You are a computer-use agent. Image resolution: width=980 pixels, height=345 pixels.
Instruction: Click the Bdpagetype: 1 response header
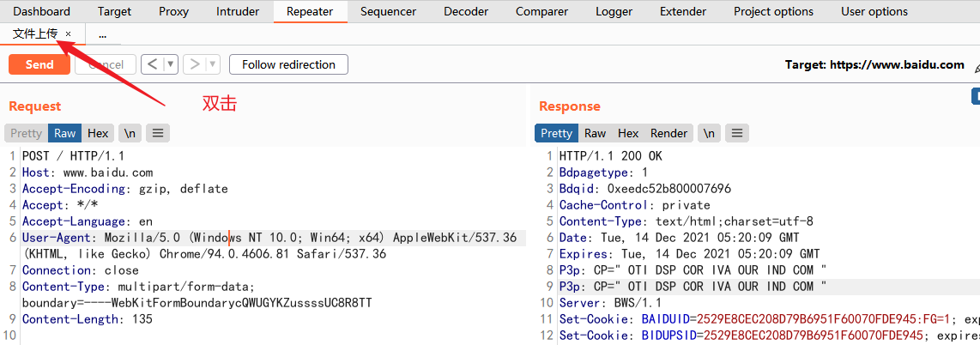point(604,172)
